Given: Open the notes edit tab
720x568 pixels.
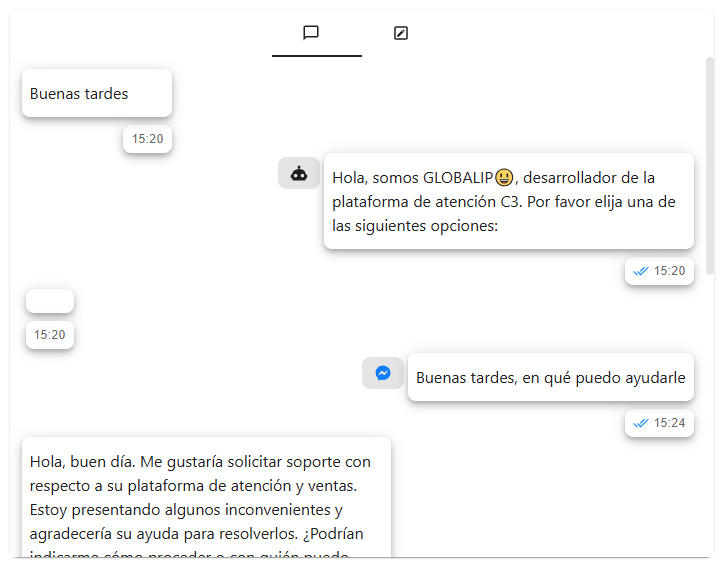Looking at the screenshot, I should [401, 33].
